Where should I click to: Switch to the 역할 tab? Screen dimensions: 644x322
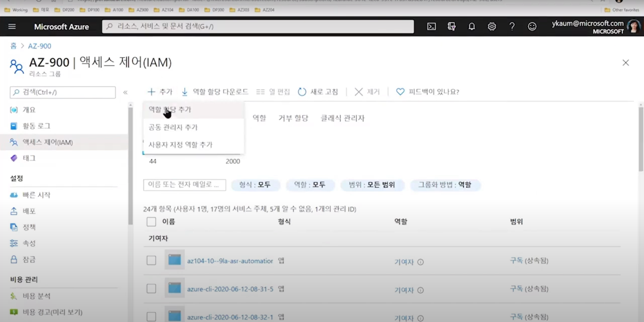point(259,118)
